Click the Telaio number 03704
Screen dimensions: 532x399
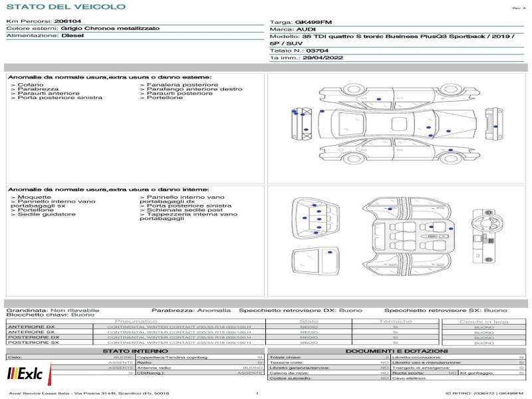[317, 51]
